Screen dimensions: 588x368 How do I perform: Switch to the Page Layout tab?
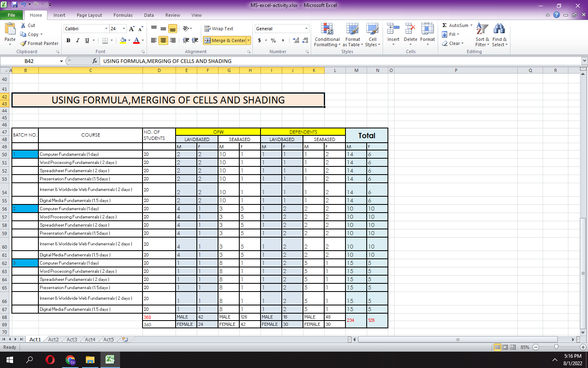[89, 15]
